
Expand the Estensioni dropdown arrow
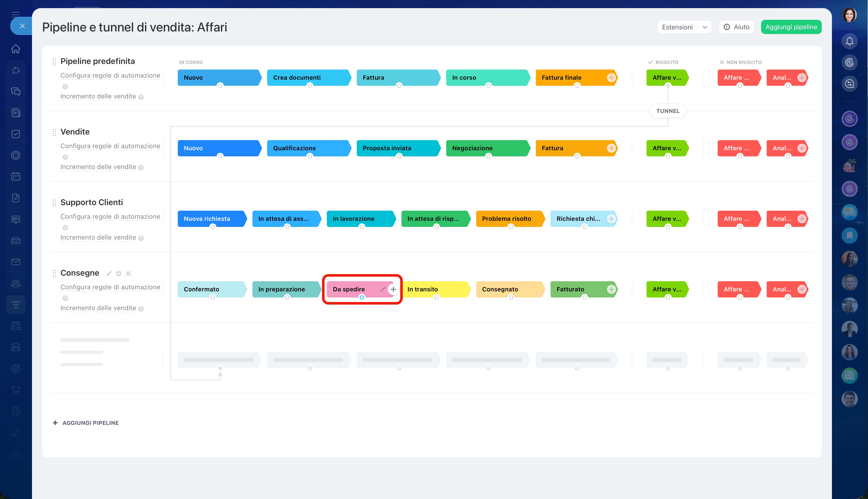(x=705, y=27)
